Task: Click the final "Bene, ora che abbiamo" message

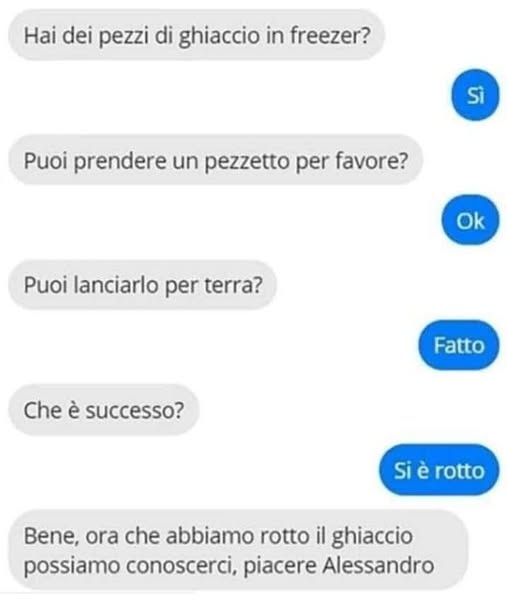Action: coord(238,550)
